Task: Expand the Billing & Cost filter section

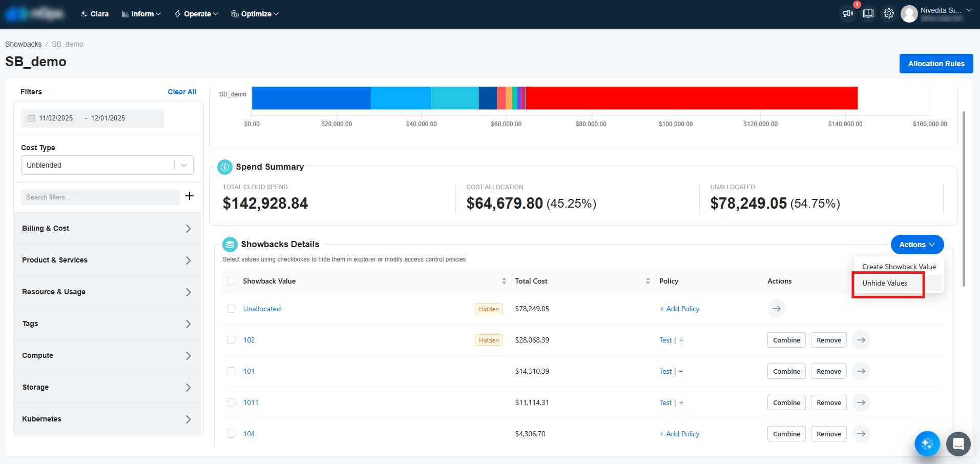Action: [x=107, y=229]
